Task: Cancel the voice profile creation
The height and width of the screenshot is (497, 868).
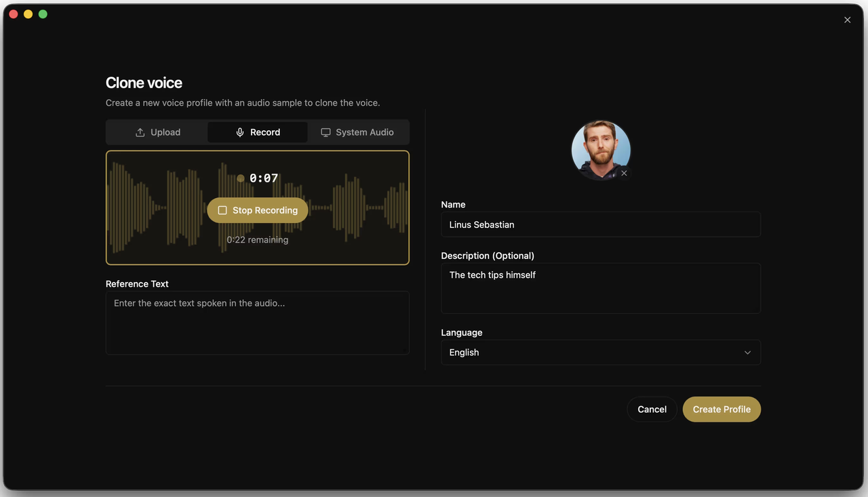Action: click(652, 410)
